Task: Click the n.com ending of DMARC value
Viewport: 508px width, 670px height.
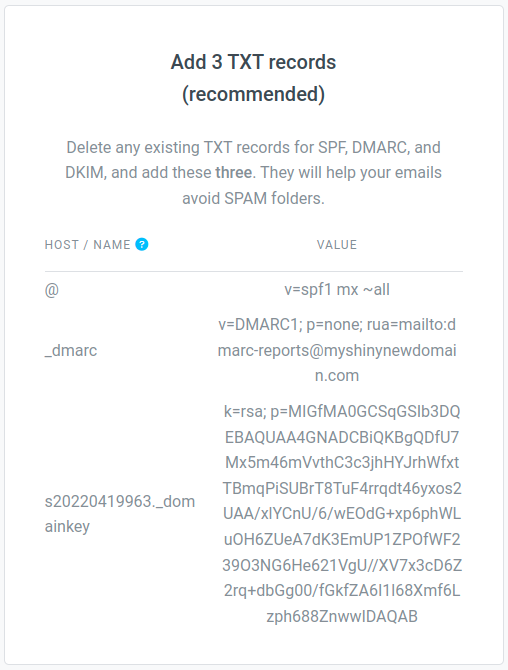Action: (x=337, y=376)
